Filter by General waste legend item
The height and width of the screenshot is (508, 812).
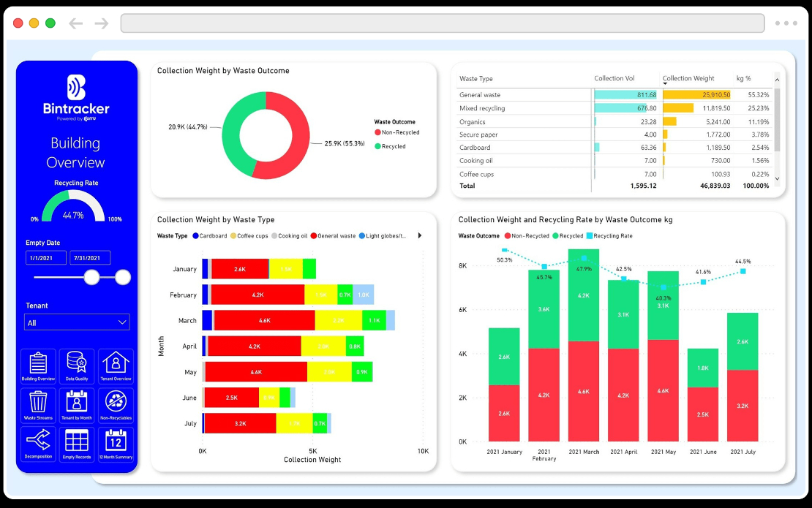coord(333,236)
